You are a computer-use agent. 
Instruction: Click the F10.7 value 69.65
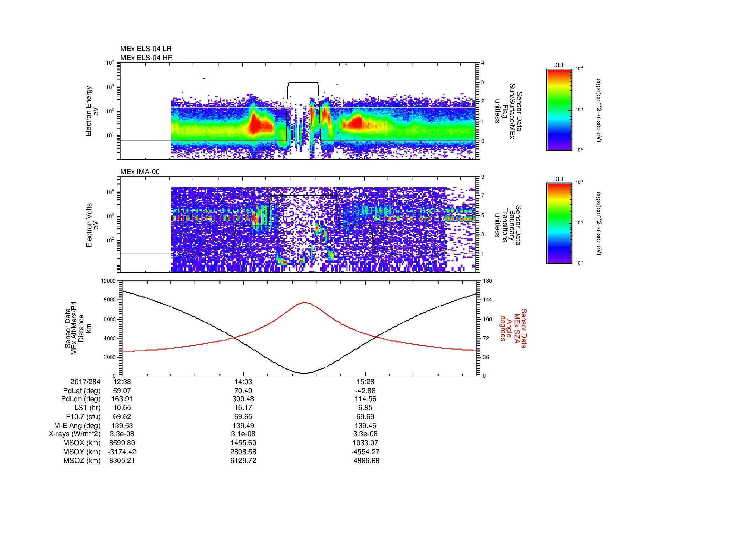click(x=243, y=416)
